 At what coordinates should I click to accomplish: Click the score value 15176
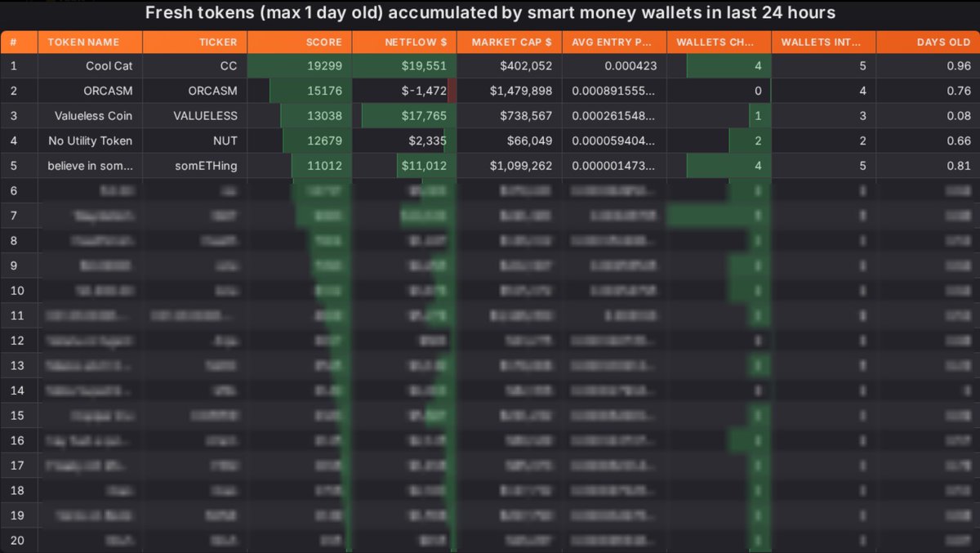tap(325, 91)
